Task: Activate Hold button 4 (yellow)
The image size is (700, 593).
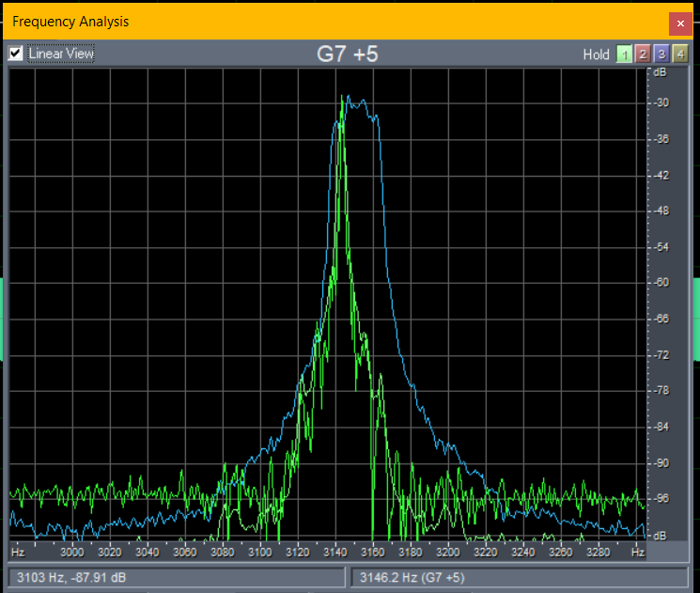Action: (x=680, y=55)
